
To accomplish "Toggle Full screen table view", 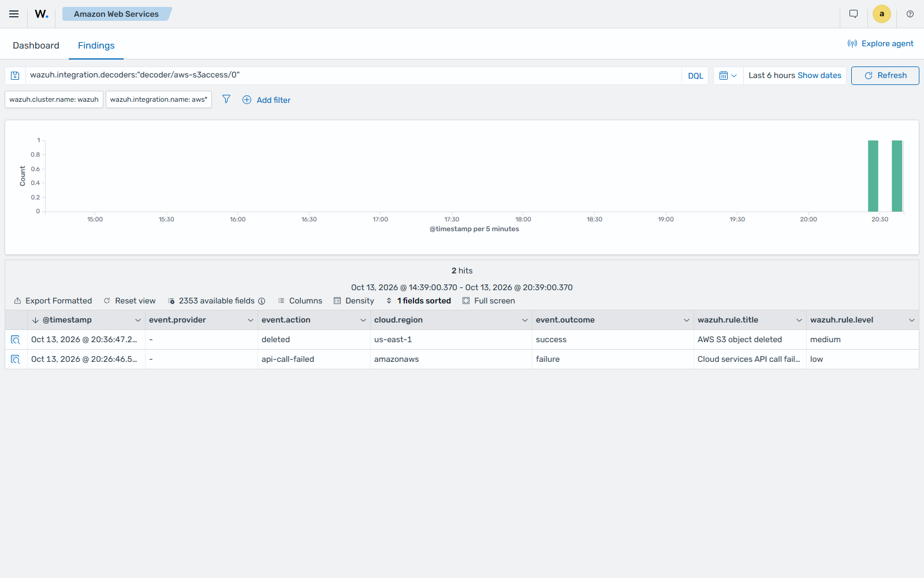I will pyautogui.click(x=489, y=301).
